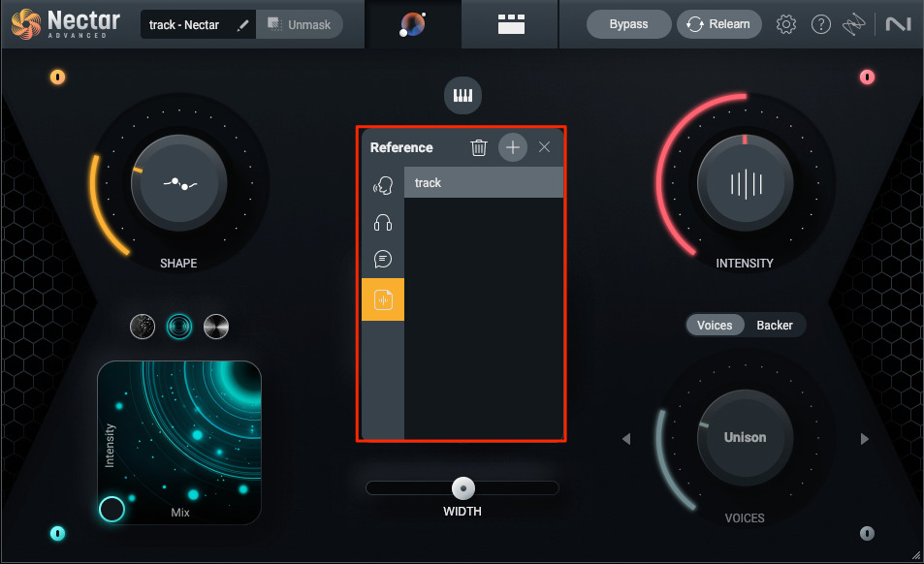This screenshot has width=924, height=564.
Task: Open the piano keyboard icon
Action: pyautogui.click(x=462, y=95)
